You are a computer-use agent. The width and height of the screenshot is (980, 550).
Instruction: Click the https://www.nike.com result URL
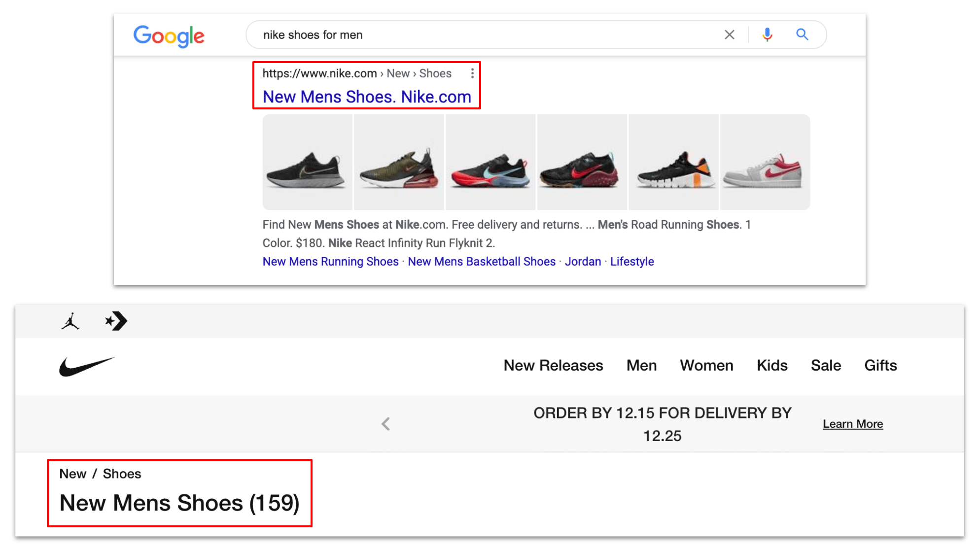pyautogui.click(x=319, y=73)
